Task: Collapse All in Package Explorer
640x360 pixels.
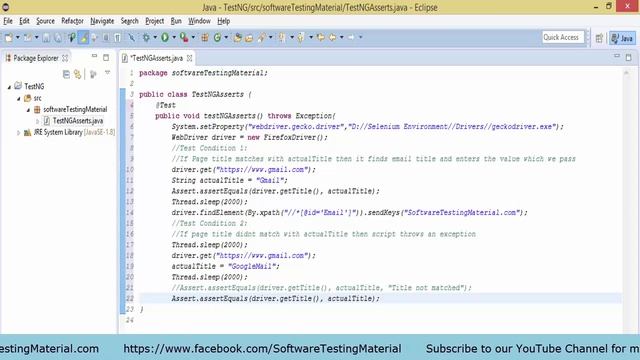Action: click(66, 74)
